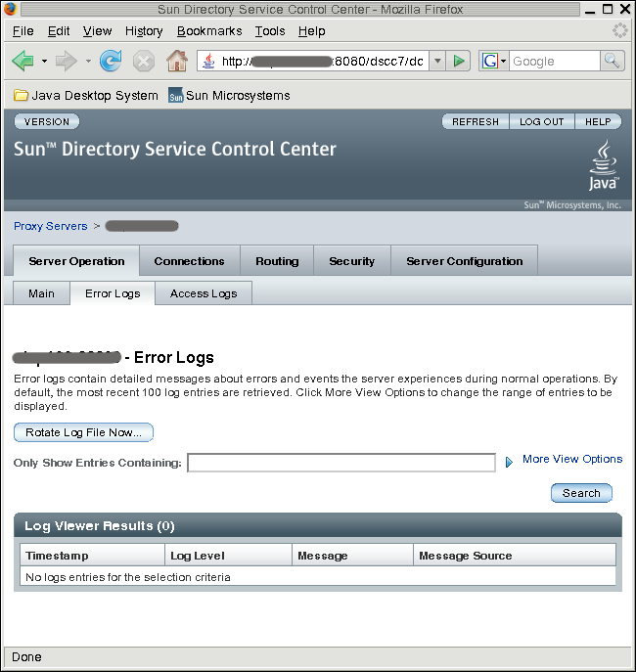636x672 pixels.
Task: Switch to the Routing tab
Action: pos(277,261)
